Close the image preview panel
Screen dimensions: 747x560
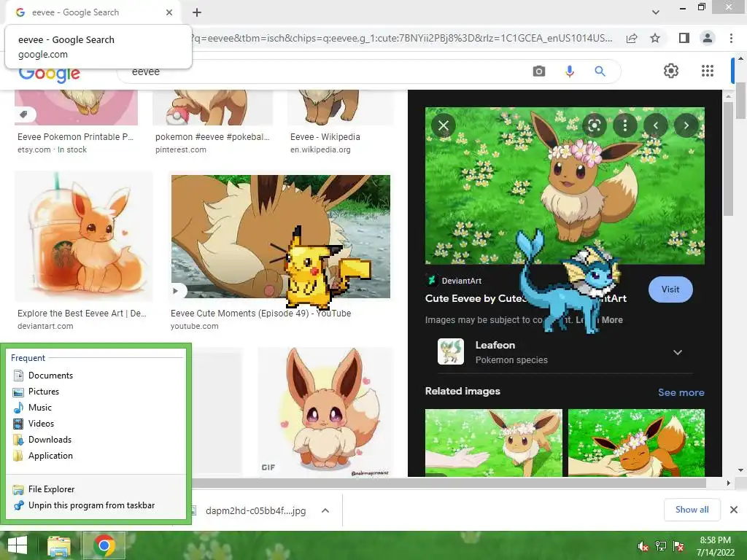click(x=444, y=125)
